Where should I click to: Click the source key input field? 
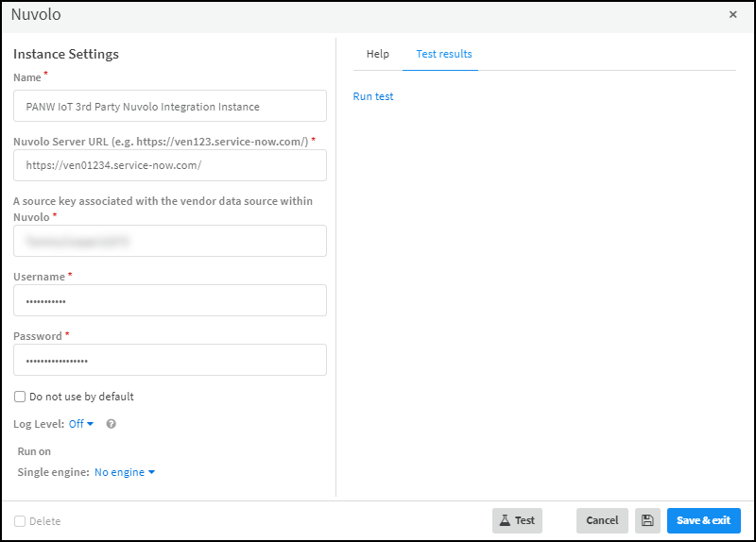(170, 241)
